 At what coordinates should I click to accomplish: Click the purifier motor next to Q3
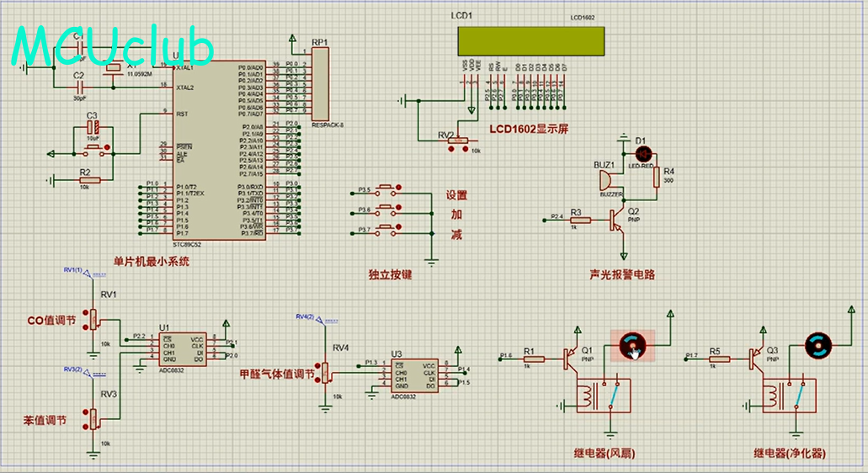pyautogui.click(x=818, y=343)
